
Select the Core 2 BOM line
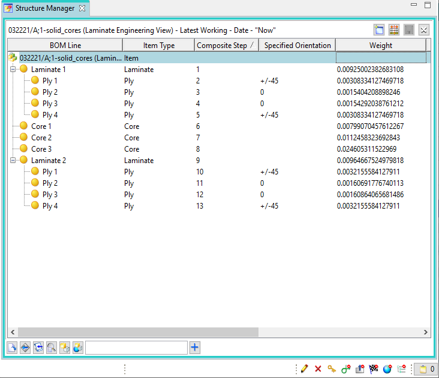point(41,138)
